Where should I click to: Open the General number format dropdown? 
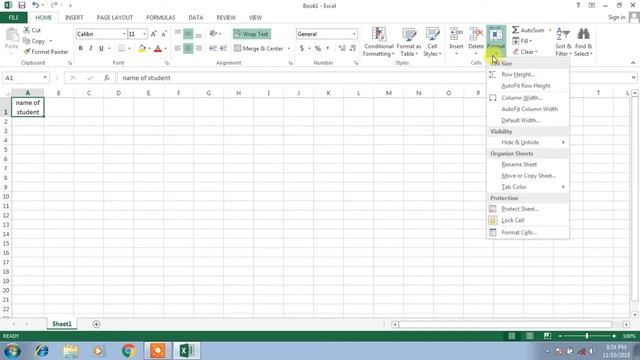(x=354, y=34)
